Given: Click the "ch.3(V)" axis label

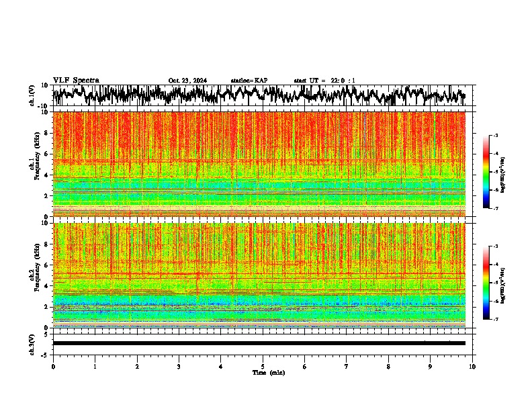Looking at the screenshot, I should point(32,345).
